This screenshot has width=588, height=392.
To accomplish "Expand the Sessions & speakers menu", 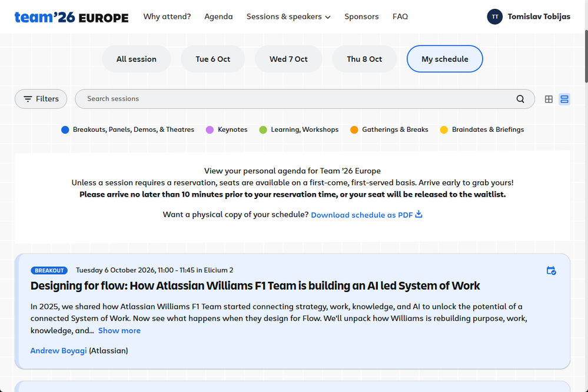I will coord(288,16).
